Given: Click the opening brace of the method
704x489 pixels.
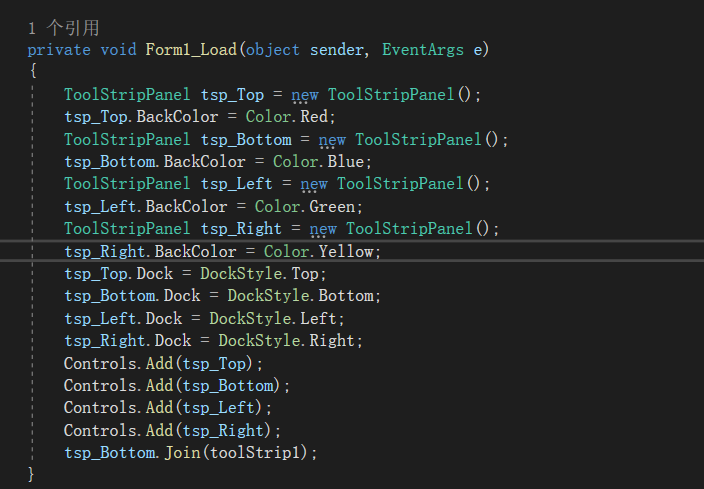Looking at the screenshot, I should pos(33,70).
